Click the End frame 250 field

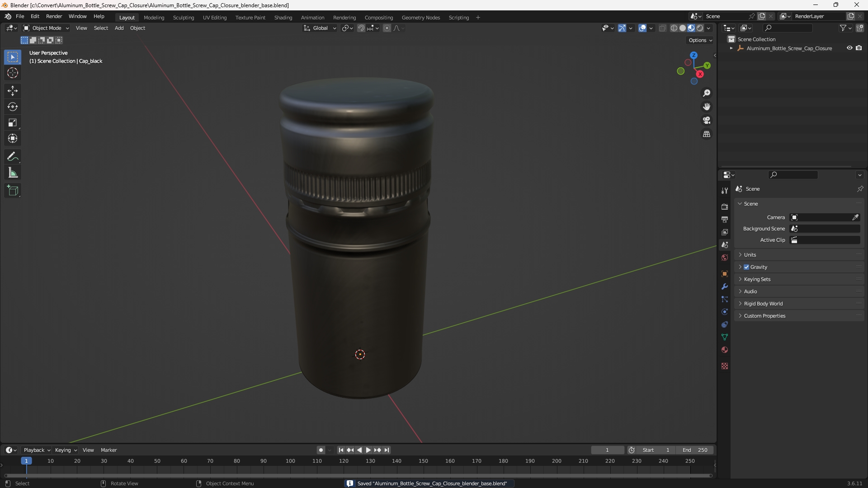tap(695, 450)
